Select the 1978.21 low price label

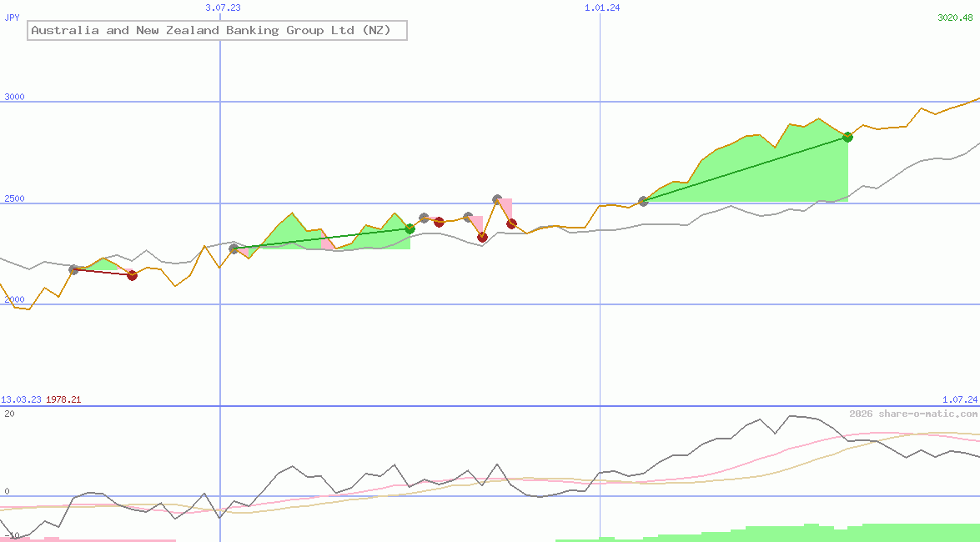(64, 399)
